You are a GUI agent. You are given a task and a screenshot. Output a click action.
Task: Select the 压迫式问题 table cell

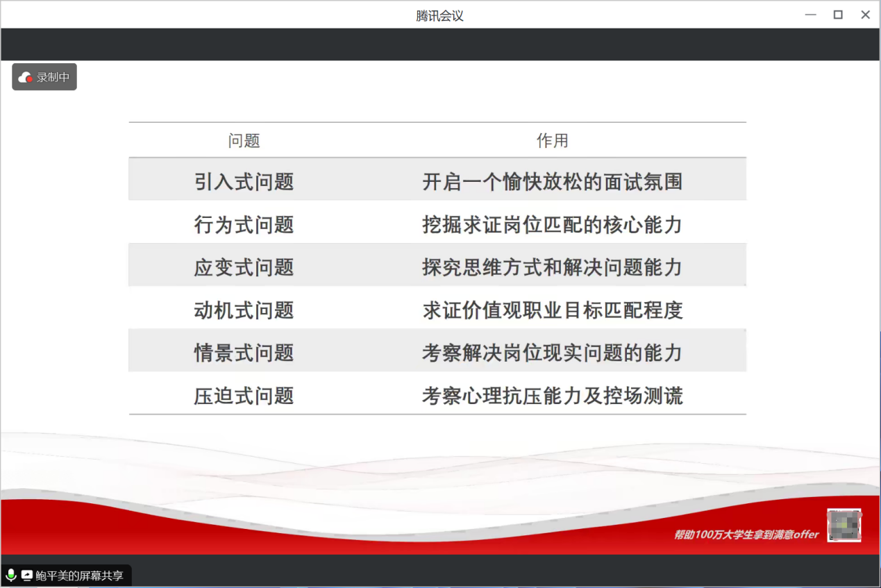pyautogui.click(x=244, y=396)
